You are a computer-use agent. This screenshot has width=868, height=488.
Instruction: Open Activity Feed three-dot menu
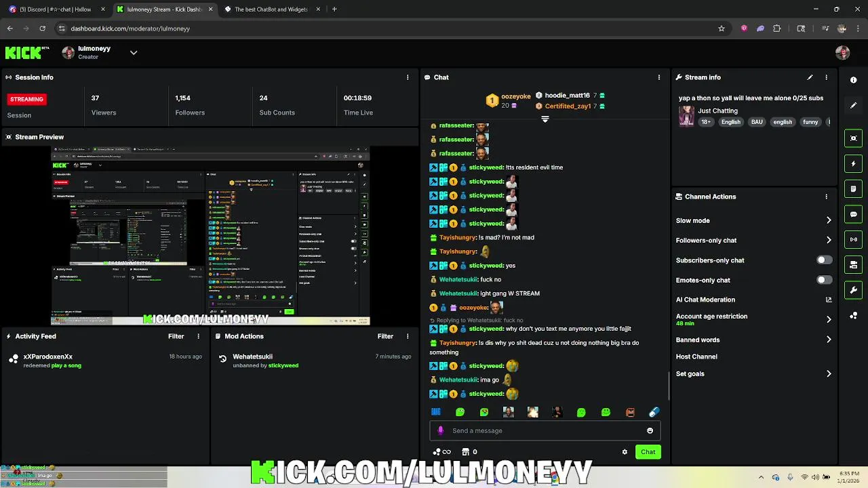point(199,336)
